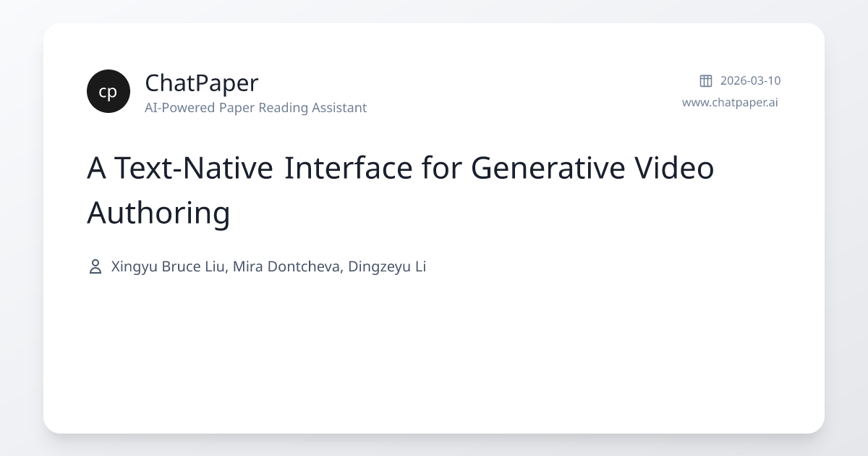The height and width of the screenshot is (456, 868).
Task: Open the www.chatpaper.ai link
Action: tap(730, 102)
